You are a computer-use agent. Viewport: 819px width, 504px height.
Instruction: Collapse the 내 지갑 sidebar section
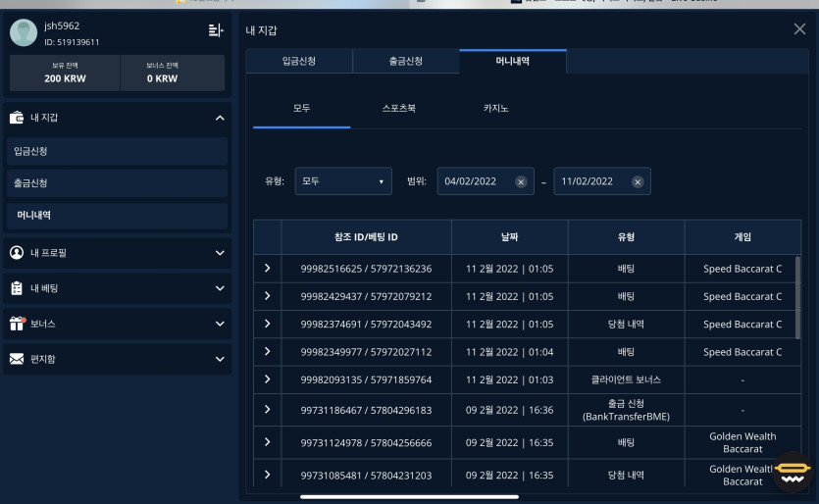[220, 118]
